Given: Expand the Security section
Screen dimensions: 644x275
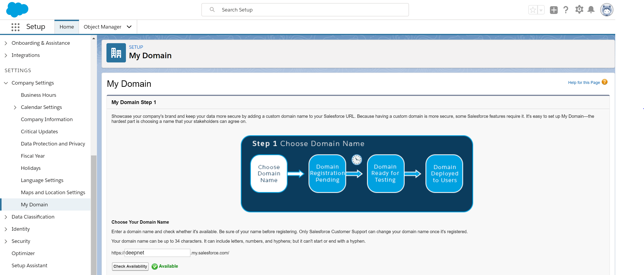Looking at the screenshot, I should 6,241.
